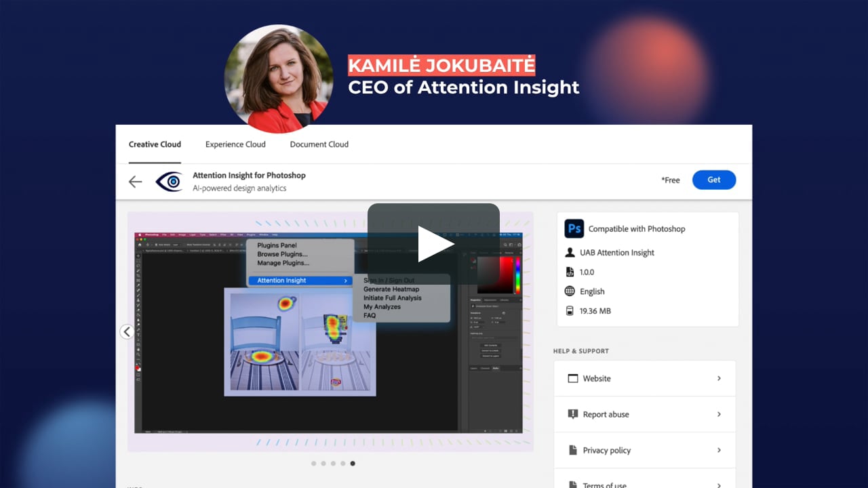Click the file size icon beside 19.36 MB

point(570,311)
